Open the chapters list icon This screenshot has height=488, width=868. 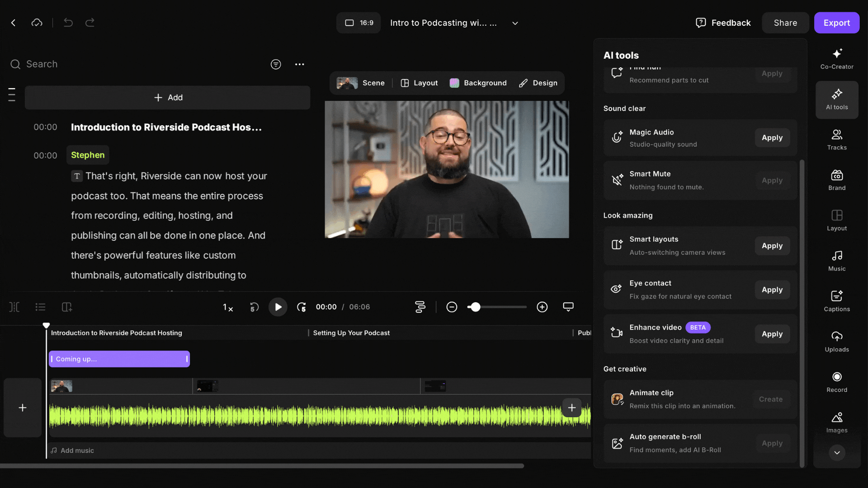pos(41,307)
